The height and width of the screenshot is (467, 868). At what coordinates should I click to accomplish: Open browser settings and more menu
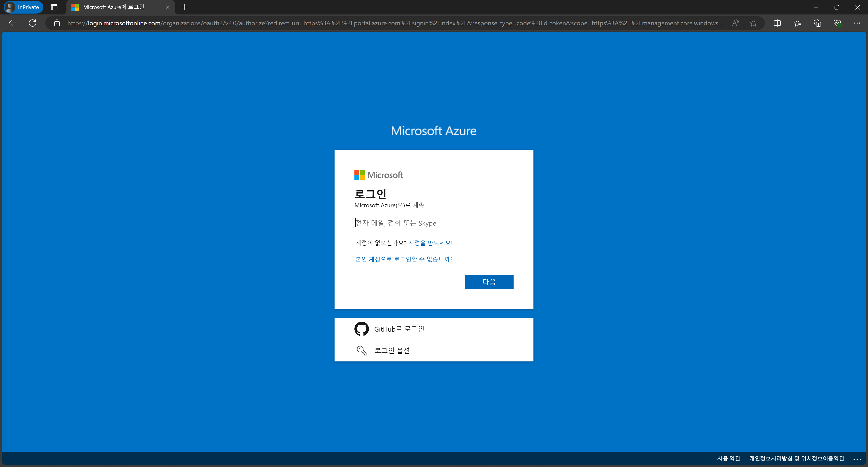coord(857,23)
